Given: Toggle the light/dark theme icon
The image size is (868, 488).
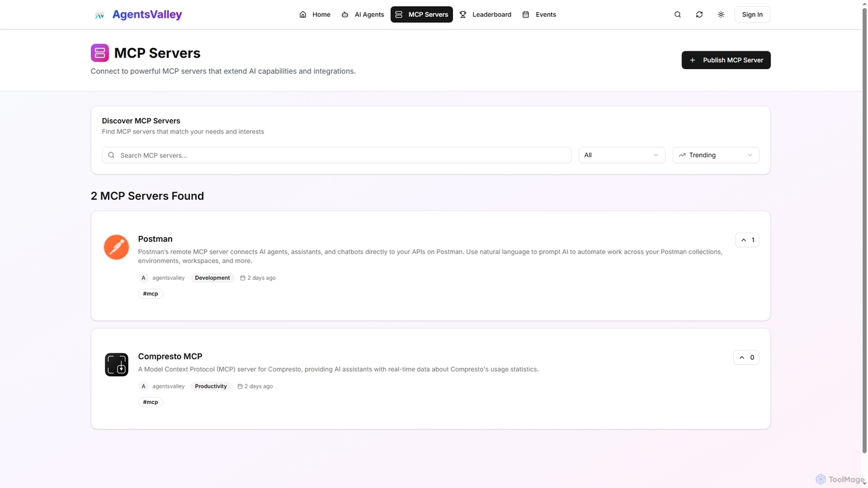Looking at the screenshot, I should (721, 14).
